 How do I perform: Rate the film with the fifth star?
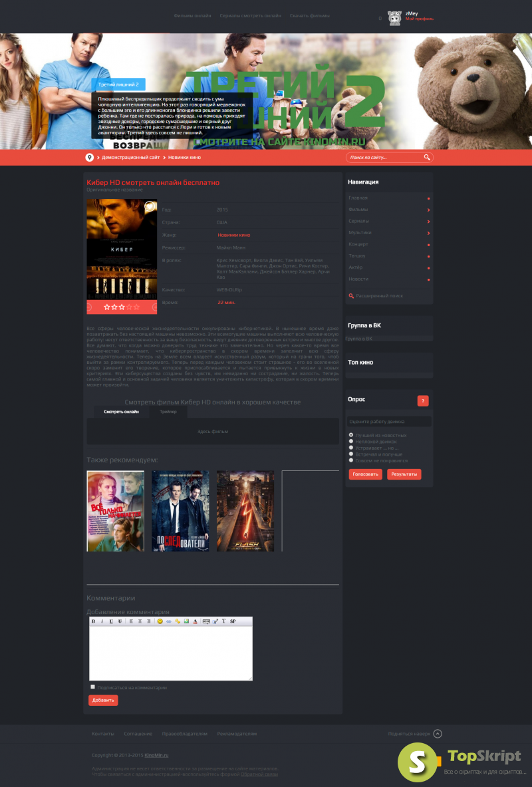tap(136, 307)
